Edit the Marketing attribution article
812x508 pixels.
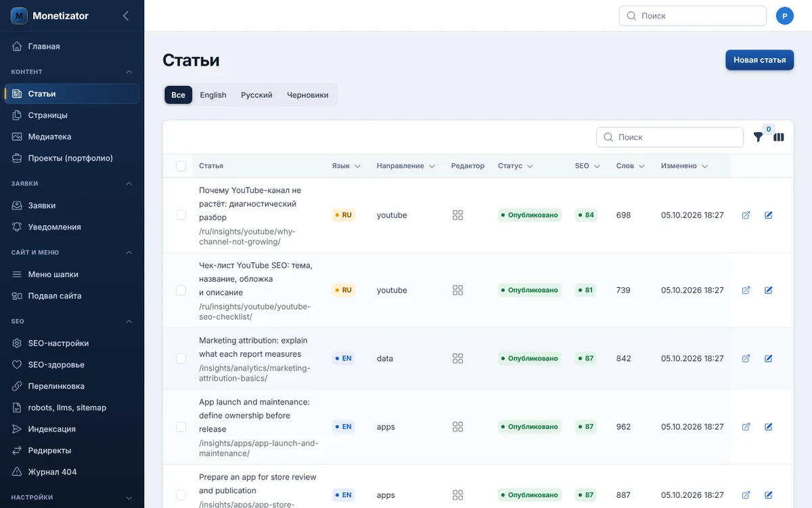(x=769, y=358)
